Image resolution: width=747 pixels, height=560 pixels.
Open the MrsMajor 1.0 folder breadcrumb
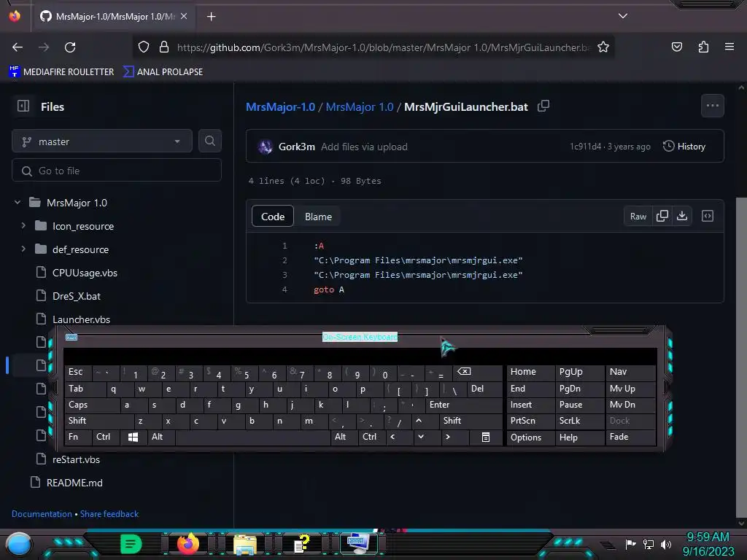point(360,106)
